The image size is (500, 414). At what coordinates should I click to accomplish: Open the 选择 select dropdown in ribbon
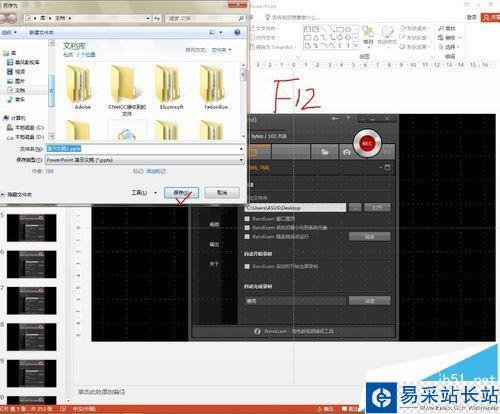450,47
